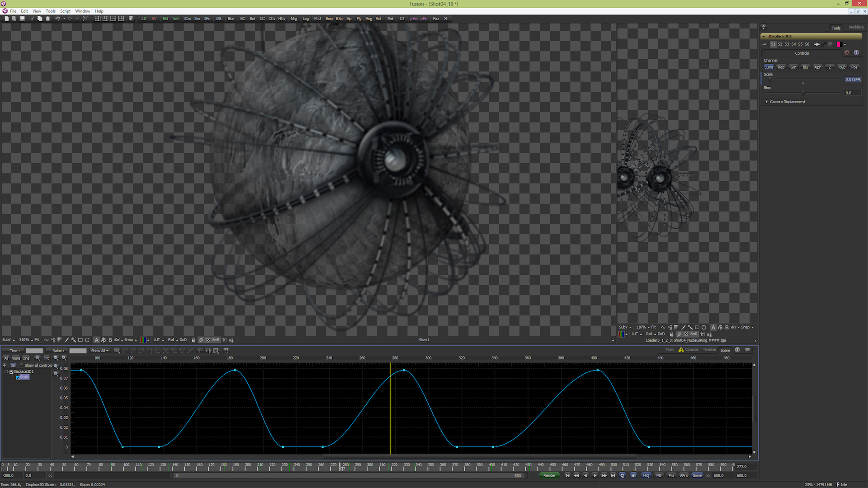The height and width of the screenshot is (488, 868).
Task: Open the Snap dropdown in left viewer
Action: (130, 340)
